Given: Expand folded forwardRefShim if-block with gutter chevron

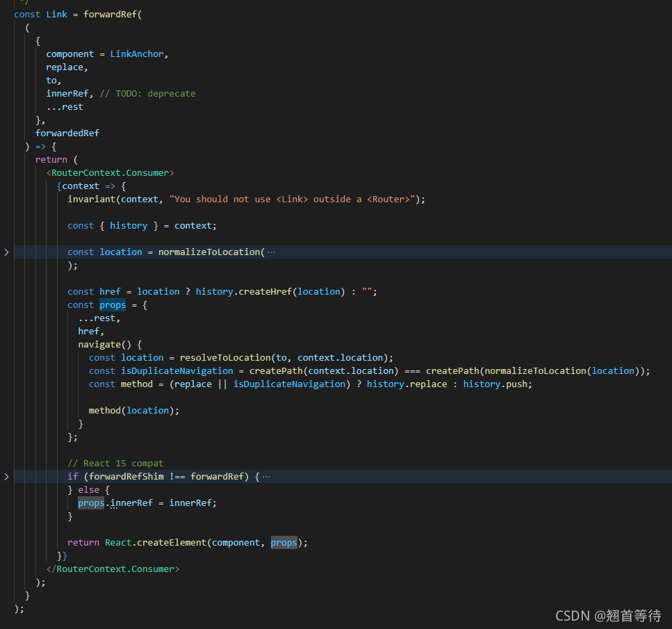Looking at the screenshot, I should pyautogui.click(x=6, y=476).
